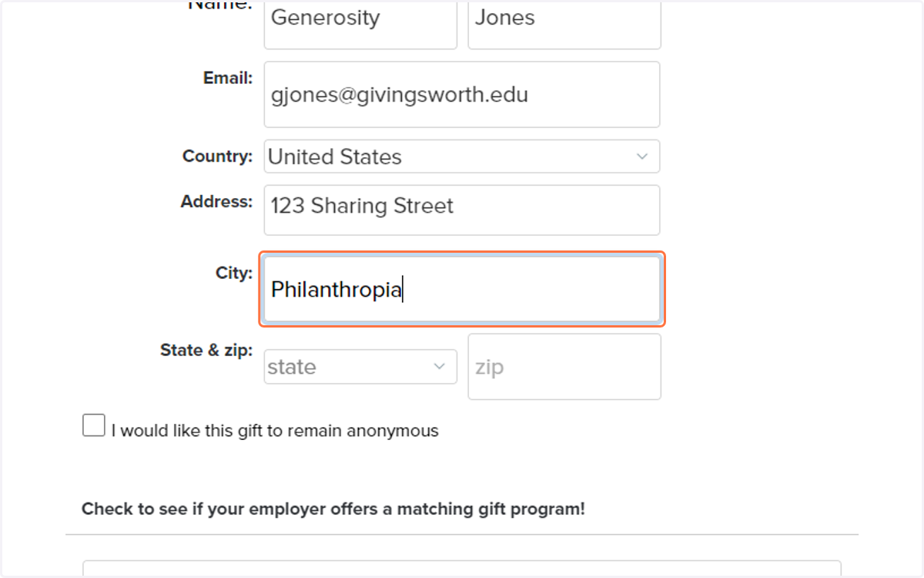Image resolution: width=924 pixels, height=578 pixels.
Task: Focus the last name field containing Jones
Action: tap(564, 25)
